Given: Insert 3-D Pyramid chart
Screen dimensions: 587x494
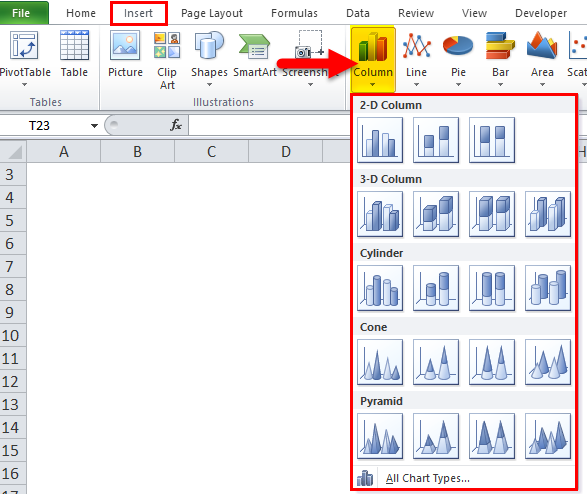Looking at the screenshot, I should [548, 436].
